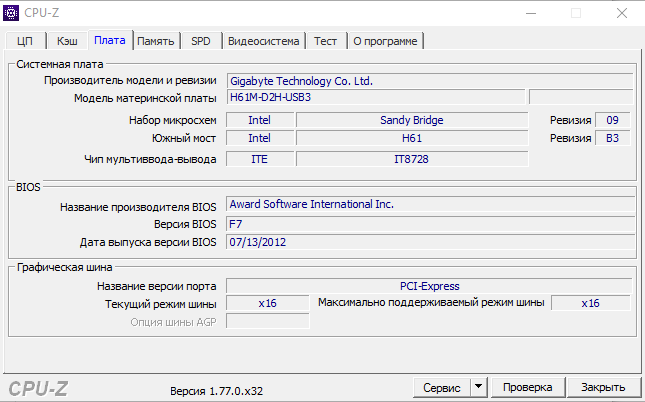This screenshot has height=402, width=645.
Task: Click chipset revision value 09
Action: point(612,120)
